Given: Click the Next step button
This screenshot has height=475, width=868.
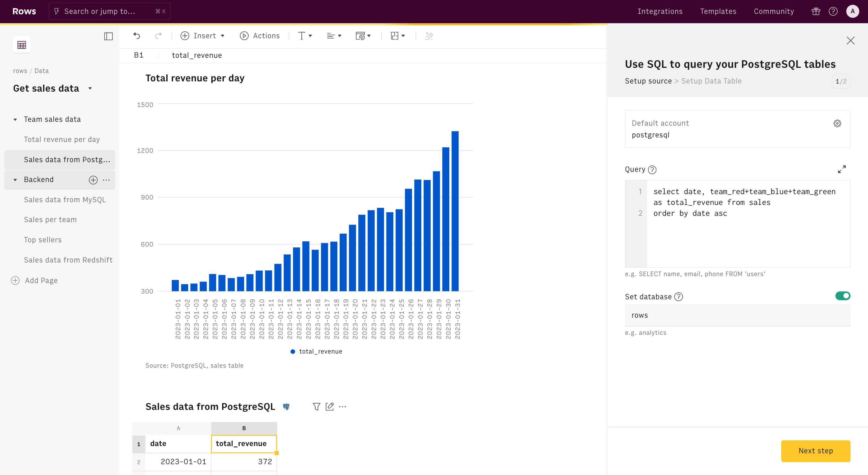Looking at the screenshot, I should [x=815, y=450].
